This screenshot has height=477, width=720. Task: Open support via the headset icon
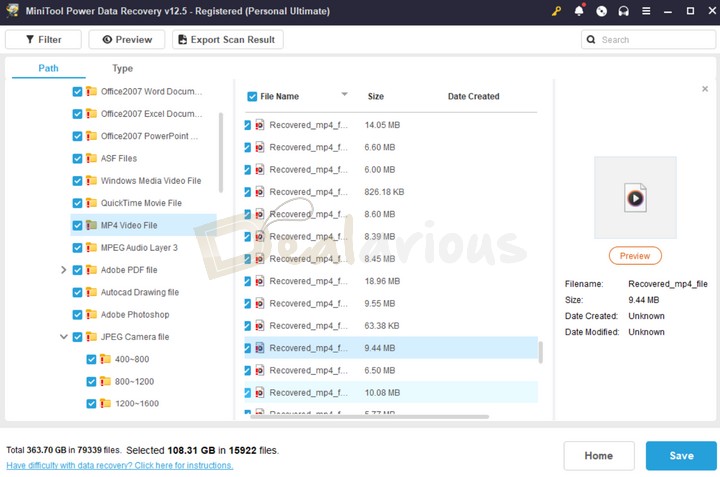(623, 11)
